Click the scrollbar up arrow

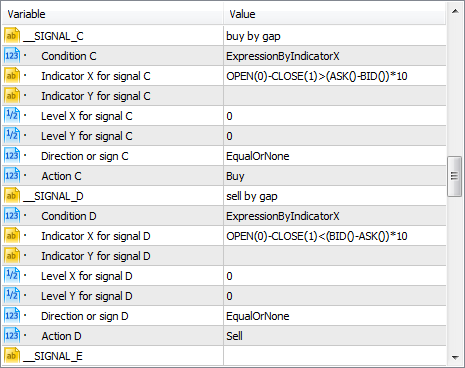[x=455, y=12]
